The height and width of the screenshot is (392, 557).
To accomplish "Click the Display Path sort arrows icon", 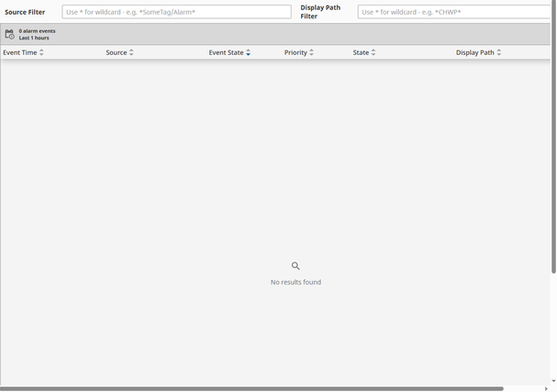I will (x=499, y=52).
